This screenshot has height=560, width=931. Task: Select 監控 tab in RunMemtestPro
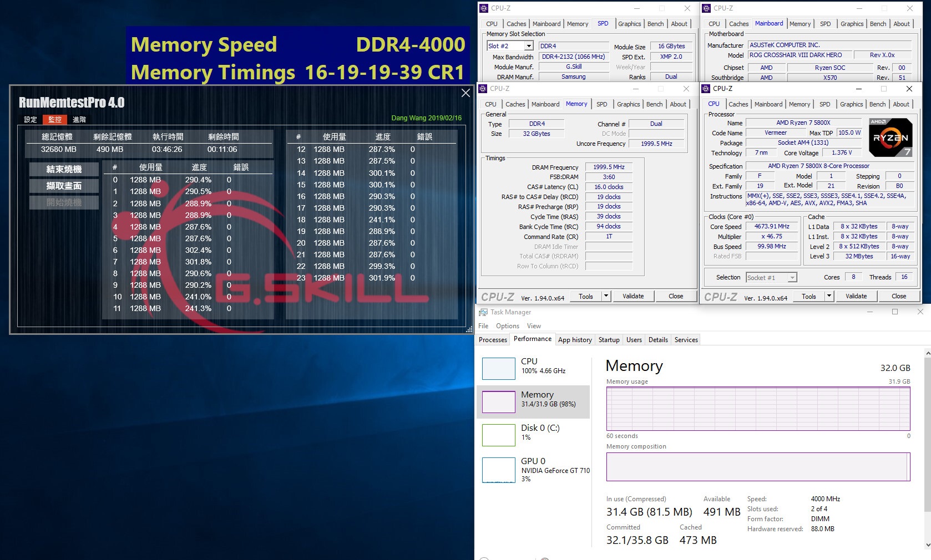pyautogui.click(x=55, y=119)
